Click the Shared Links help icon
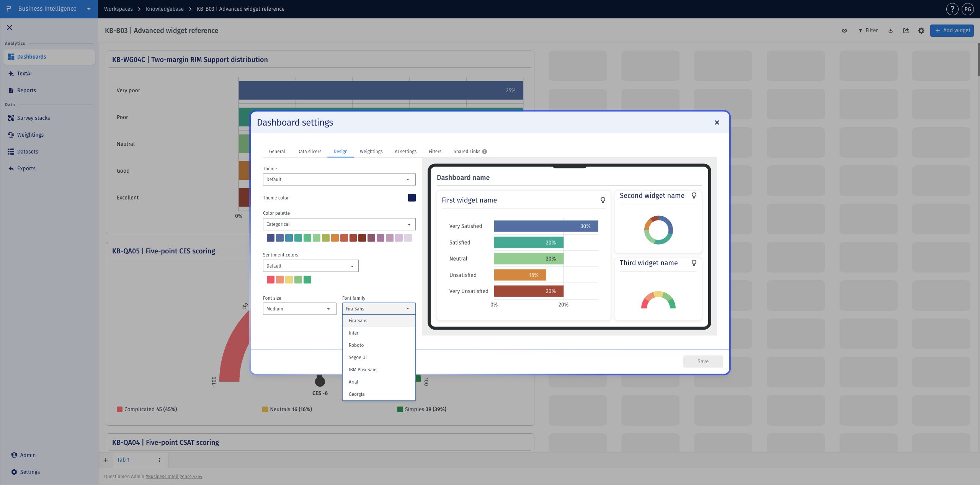Viewport: 980px width, 485px height. 484,152
